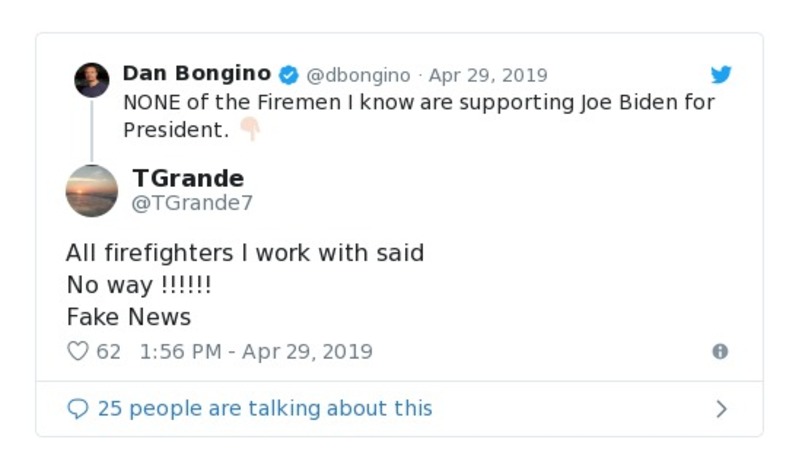Click the quoted tweet's Apr 29, 2019 date
799x468 pixels.
tap(488, 75)
